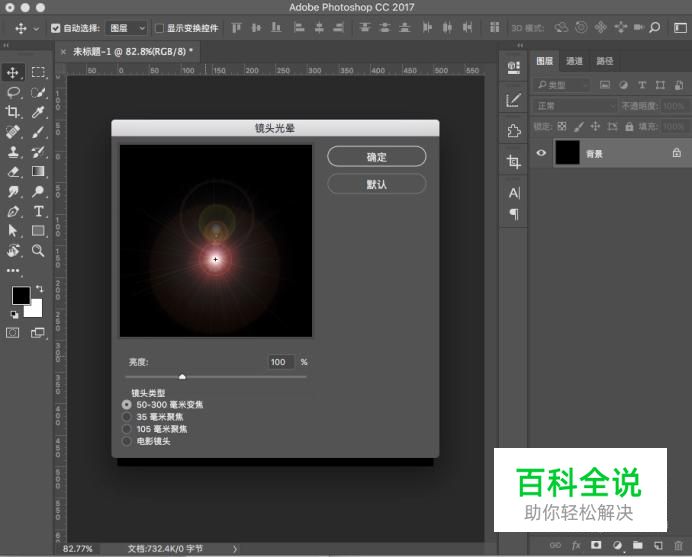Click the 亮度 slider handle
This screenshot has width=692, height=557.
(182, 376)
